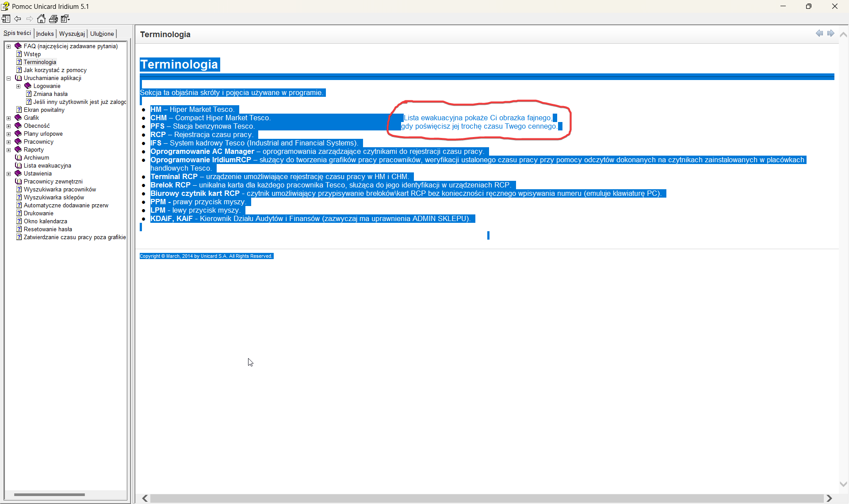
Task: Click the open book icon beside Archiwum
Action: coord(18,157)
